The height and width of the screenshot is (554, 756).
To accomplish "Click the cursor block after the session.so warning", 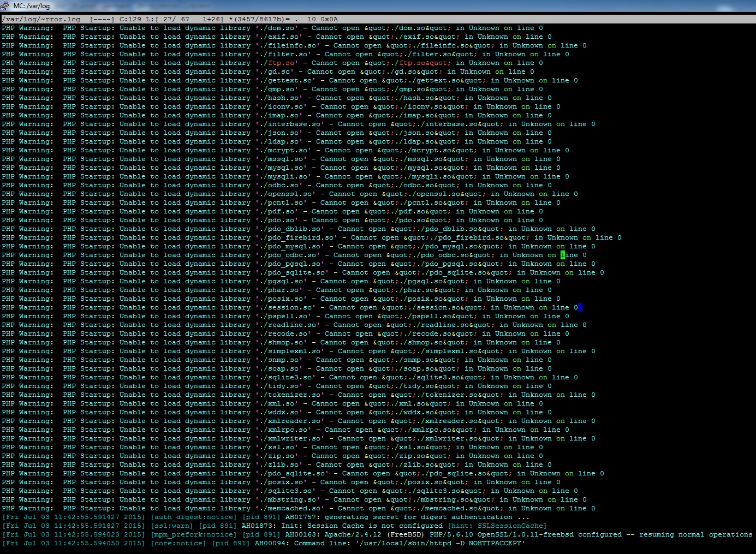I will pos(580,307).
